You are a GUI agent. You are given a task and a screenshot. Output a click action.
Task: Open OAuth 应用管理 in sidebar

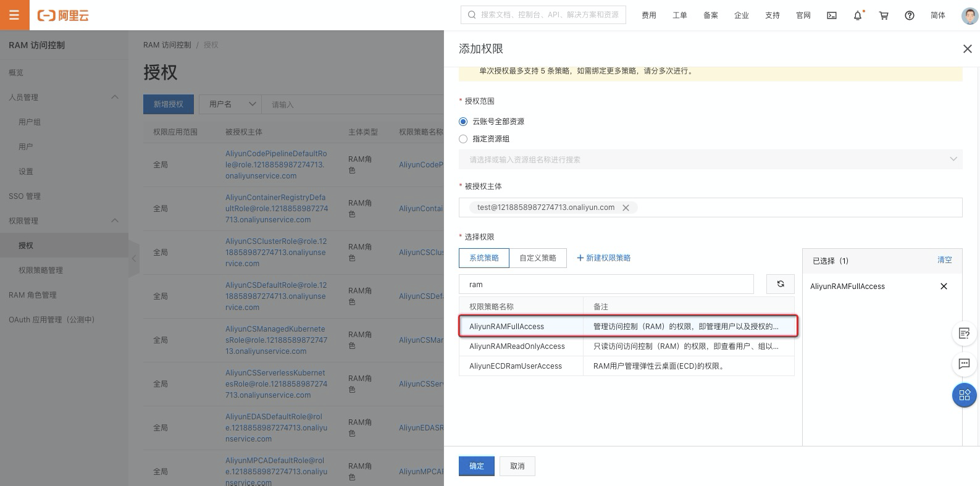52,320
